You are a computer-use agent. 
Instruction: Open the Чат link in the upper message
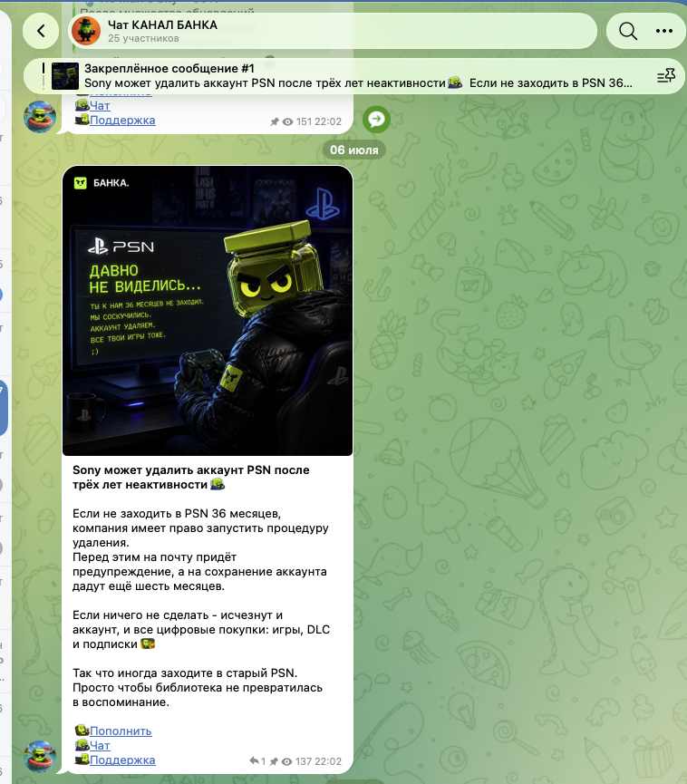(100, 105)
